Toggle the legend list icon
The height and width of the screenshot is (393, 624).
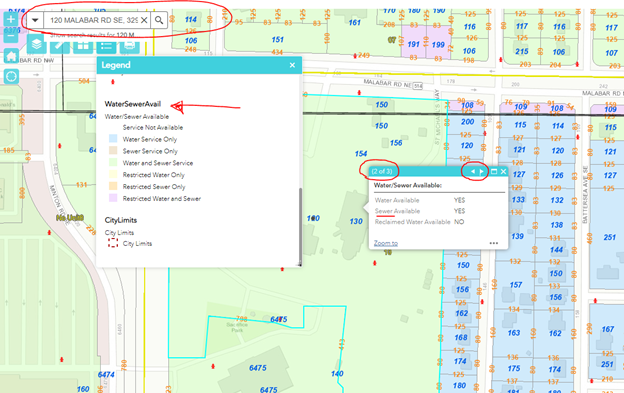(106, 45)
